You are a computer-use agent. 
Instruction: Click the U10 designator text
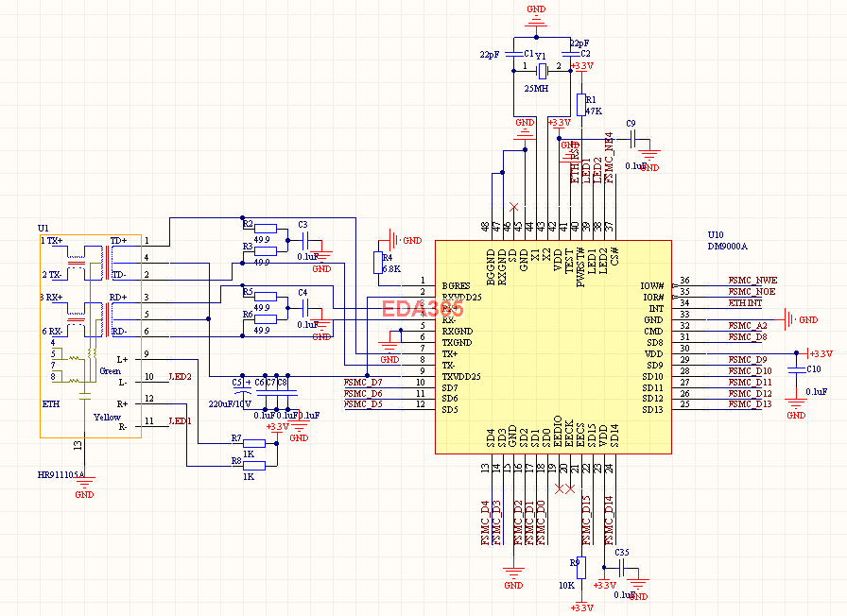click(716, 235)
